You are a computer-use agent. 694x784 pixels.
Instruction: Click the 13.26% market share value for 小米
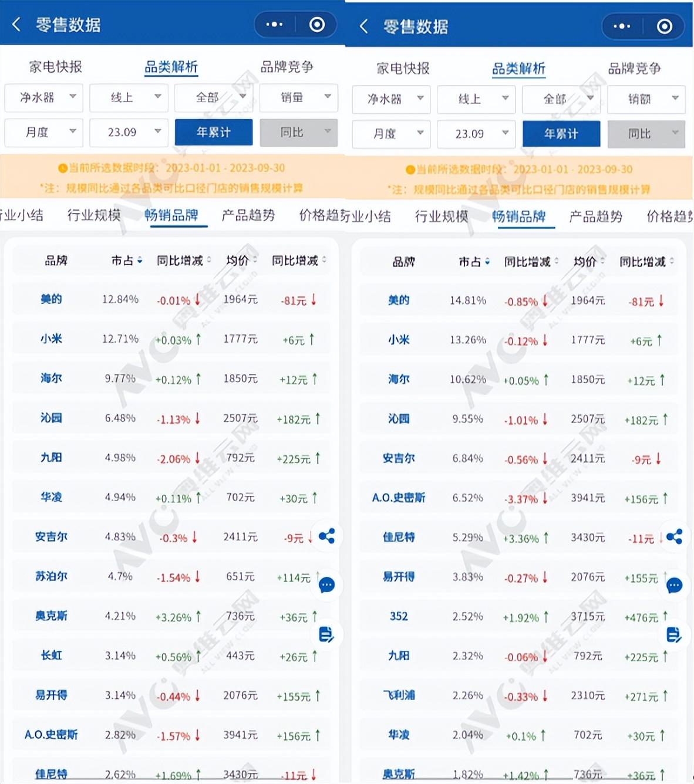point(468,340)
